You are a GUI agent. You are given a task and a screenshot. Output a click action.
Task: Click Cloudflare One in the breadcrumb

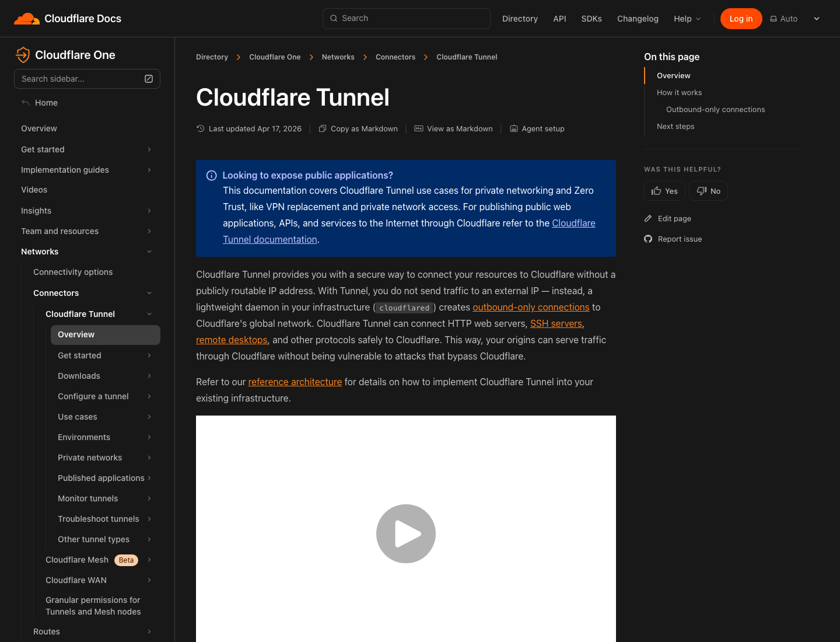(275, 57)
